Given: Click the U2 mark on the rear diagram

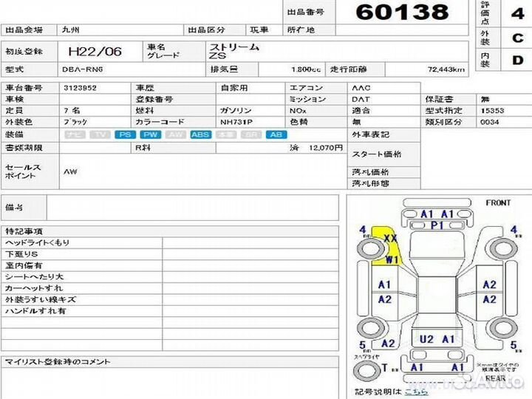Looking at the screenshot, I should pyautogui.click(x=426, y=339).
